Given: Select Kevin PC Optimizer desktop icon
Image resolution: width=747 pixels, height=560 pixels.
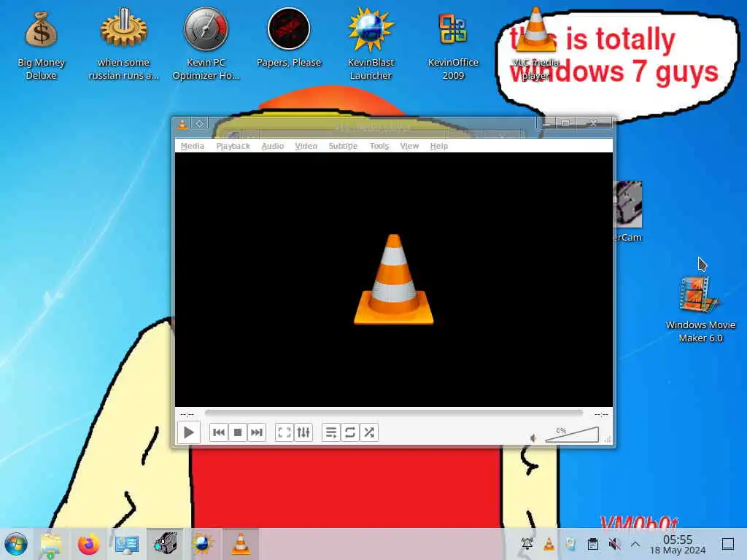Looking at the screenshot, I should pyautogui.click(x=206, y=44).
